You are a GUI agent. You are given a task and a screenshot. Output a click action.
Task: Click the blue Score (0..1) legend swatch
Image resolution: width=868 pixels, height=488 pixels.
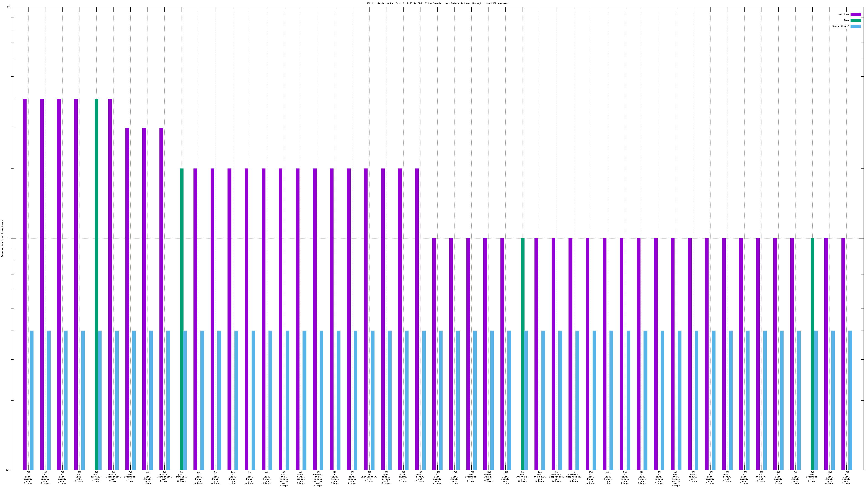point(855,26)
